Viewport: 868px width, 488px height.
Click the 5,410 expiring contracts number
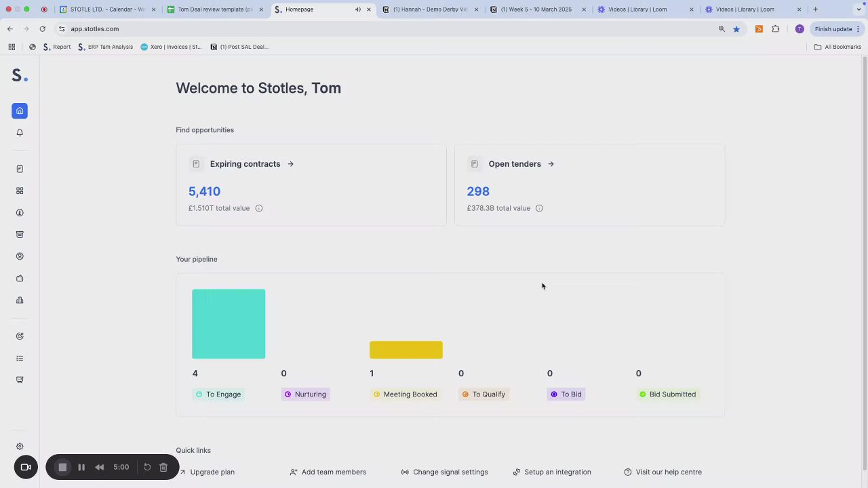204,191
